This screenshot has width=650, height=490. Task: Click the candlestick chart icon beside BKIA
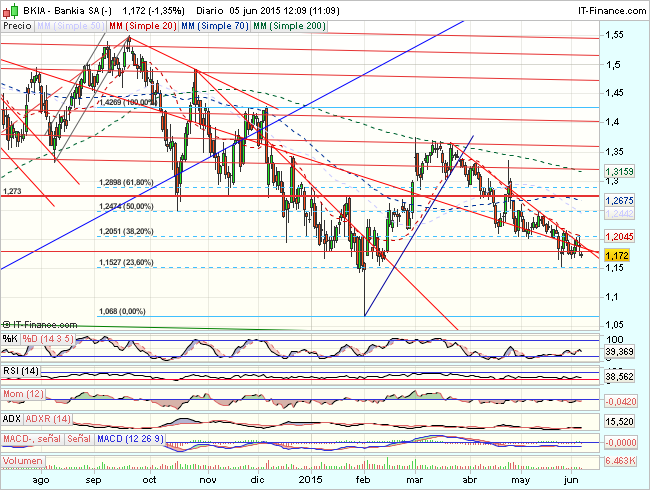point(8,9)
